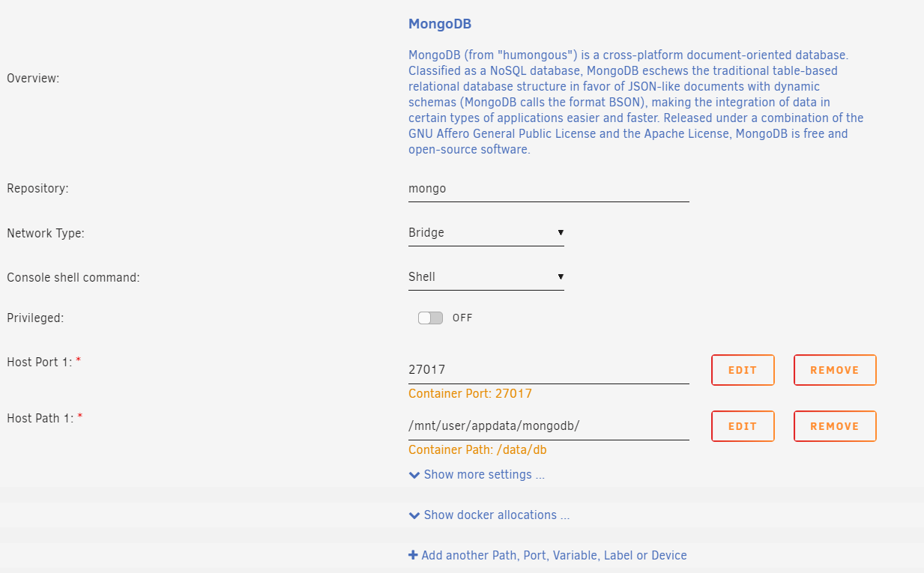Remove the Host Path 1 entry
Viewport: 924px width, 573px height.
pos(834,426)
